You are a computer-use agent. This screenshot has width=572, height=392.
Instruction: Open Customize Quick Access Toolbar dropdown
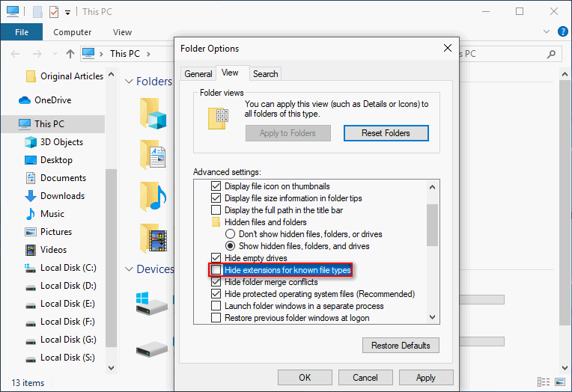[67, 13]
